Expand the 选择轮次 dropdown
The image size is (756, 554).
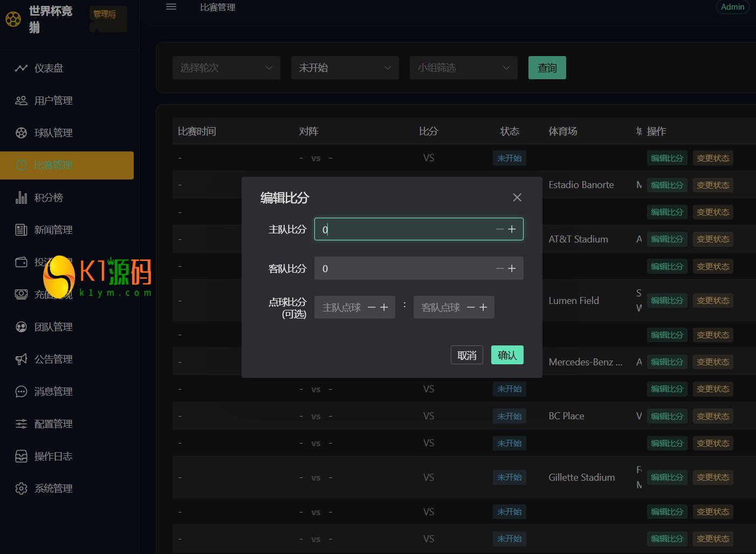tap(226, 68)
